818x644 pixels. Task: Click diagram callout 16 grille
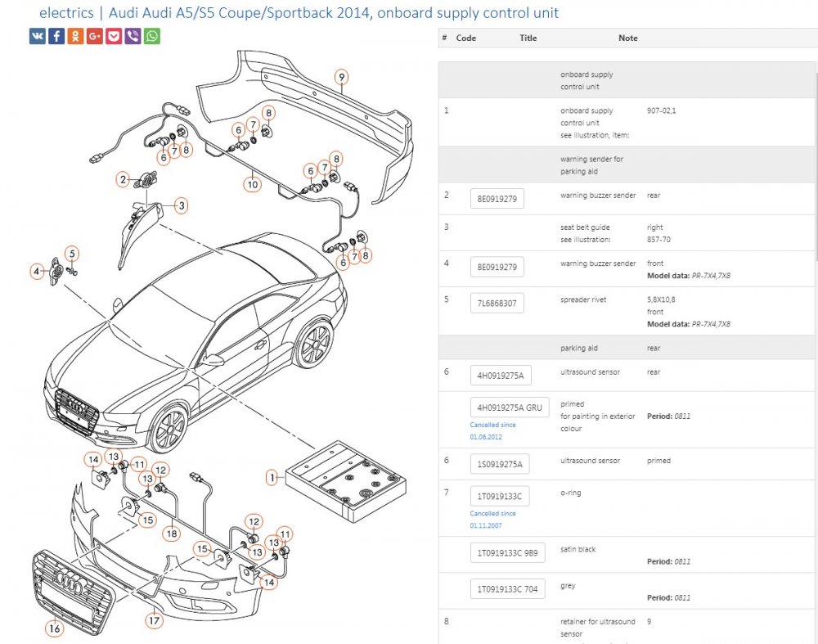(x=55, y=628)
